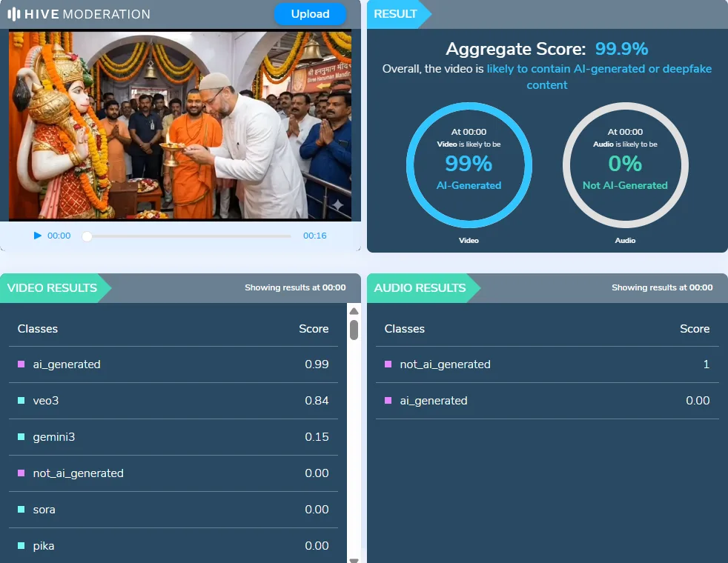Screen dimensions: 728x563
Task: Click the sparkle watermark icon on the video
Action: (x=337, y=205)
